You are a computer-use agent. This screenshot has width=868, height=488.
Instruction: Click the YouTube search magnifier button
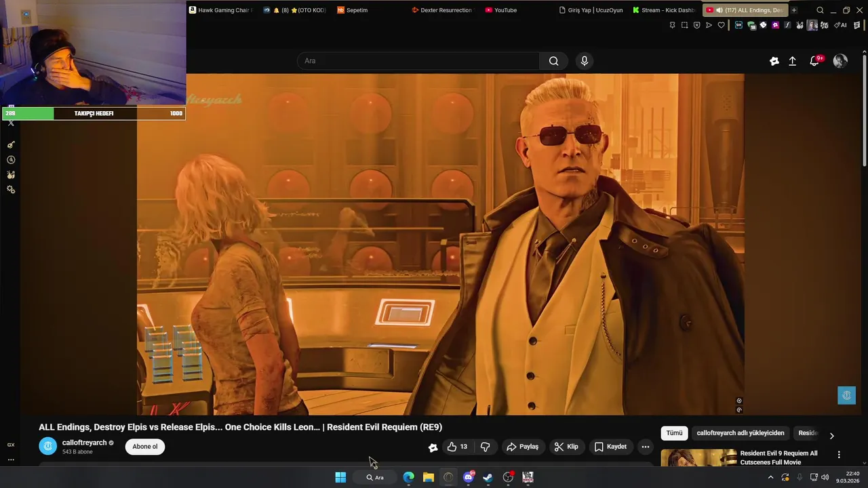[x=553, y=61]
